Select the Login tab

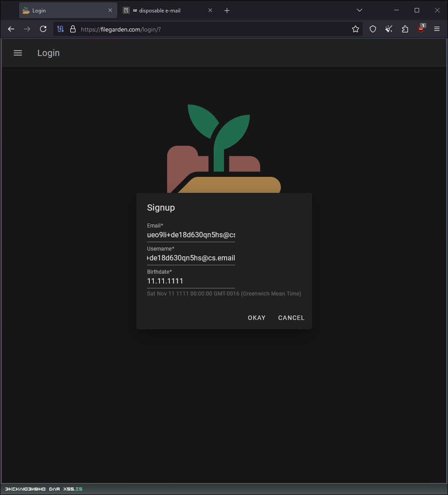(x=68, y=10)
